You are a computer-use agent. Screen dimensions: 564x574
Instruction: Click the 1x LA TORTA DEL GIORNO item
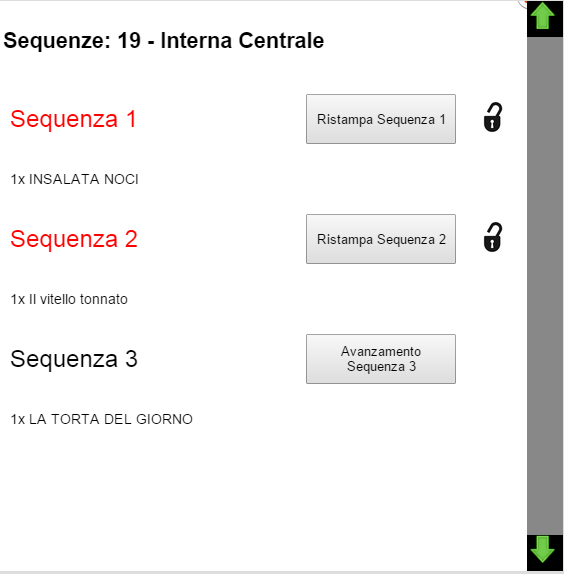click(101, 420)
